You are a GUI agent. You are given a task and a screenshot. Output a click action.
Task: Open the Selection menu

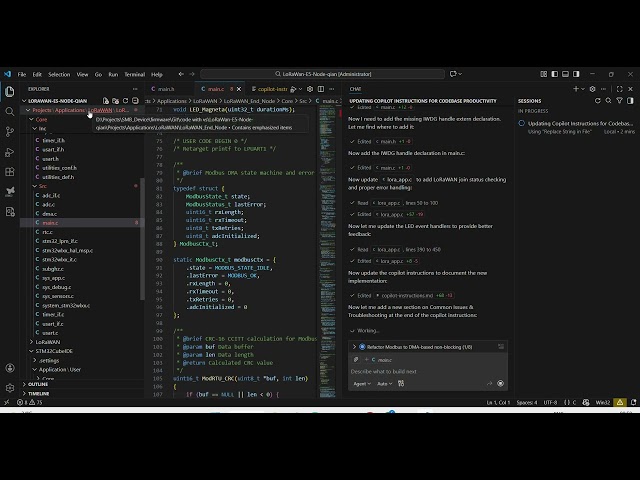click(x=59, y=74)
